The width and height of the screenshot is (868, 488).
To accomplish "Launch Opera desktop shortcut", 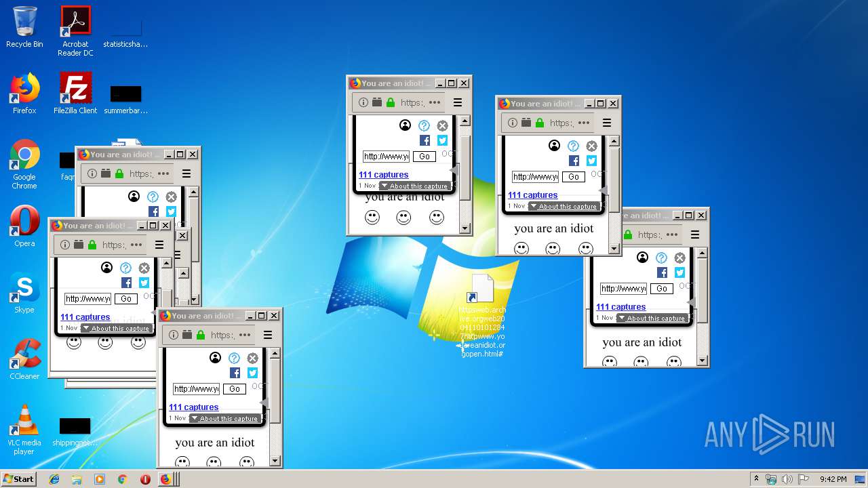I will [x=24, y=226].
